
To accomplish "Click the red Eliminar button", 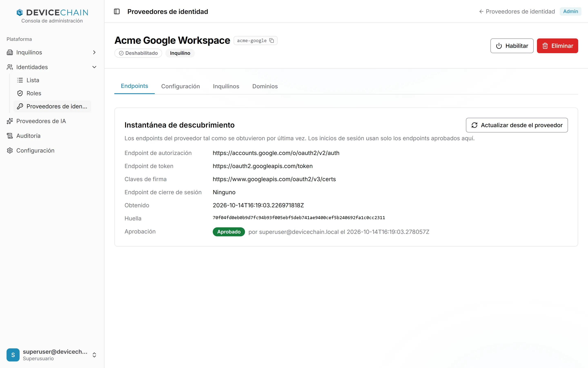I will (x=557, y=46).
